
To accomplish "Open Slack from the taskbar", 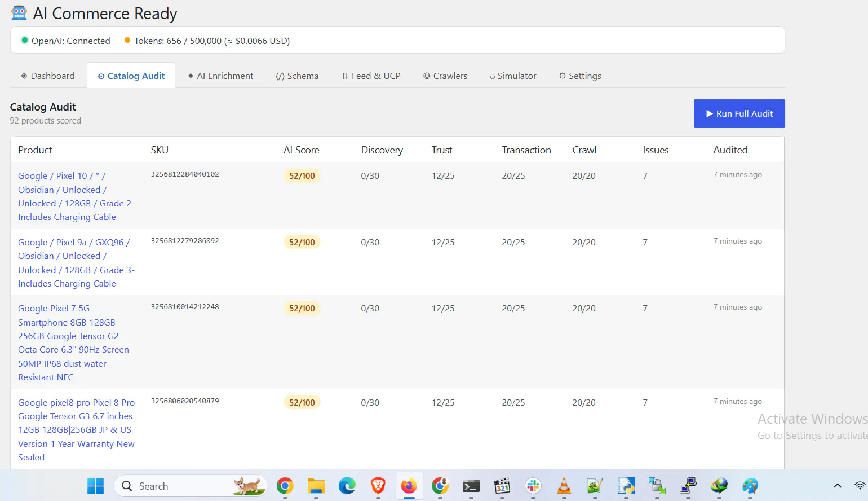I will click(x=533, y=486).
